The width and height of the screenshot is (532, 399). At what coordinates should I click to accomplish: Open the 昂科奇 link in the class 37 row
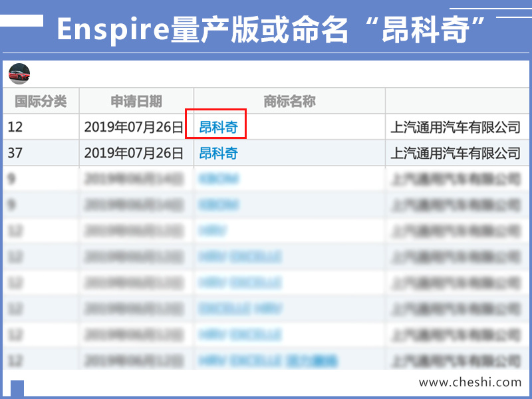(218, 153)
